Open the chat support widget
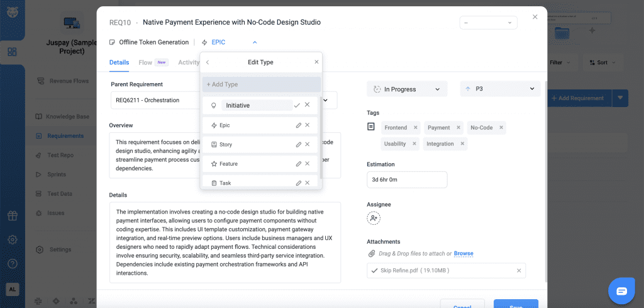Screen dimensions: 644x308 (x=621, y=290)
